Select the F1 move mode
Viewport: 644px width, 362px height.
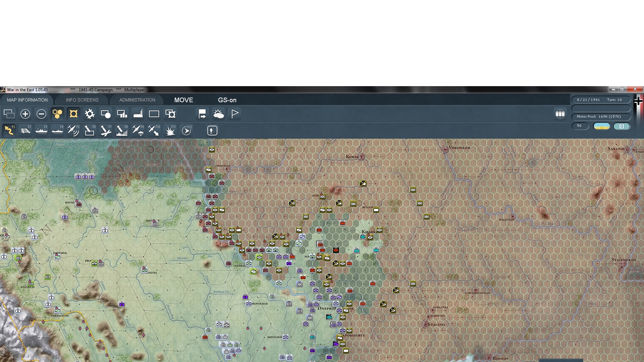(x=9, y=130)
